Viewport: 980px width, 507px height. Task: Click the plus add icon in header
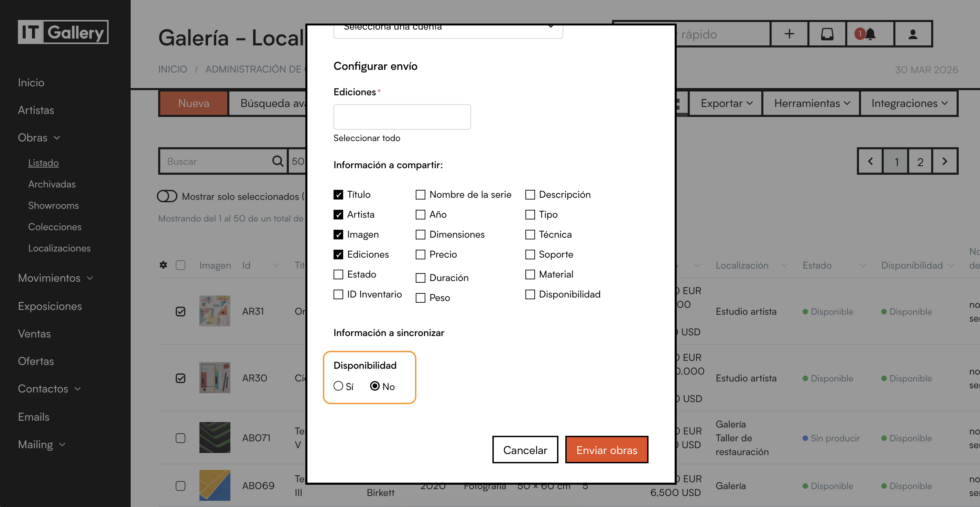coord(790,34)
